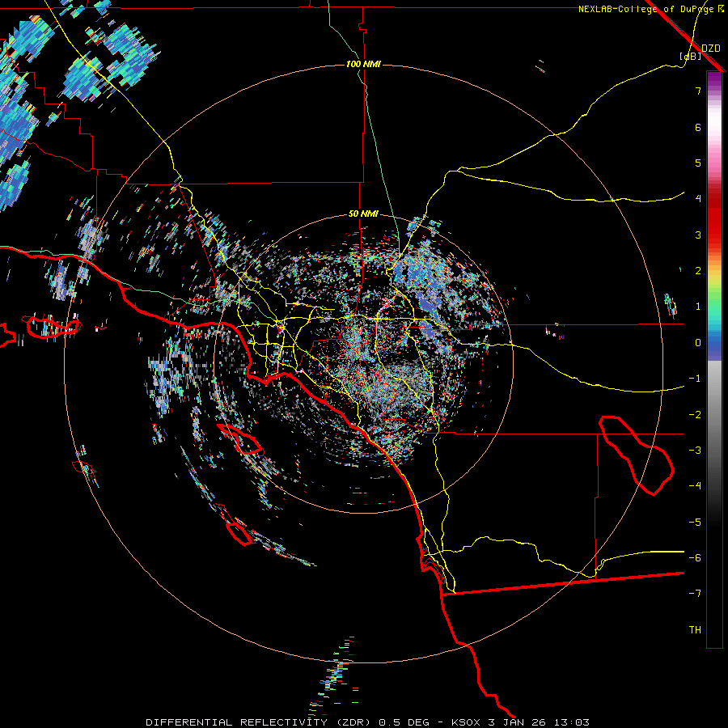Click the NEXLAB-College of DuPage watermark text
Screen dimensions: 728x728
[647, 9]
